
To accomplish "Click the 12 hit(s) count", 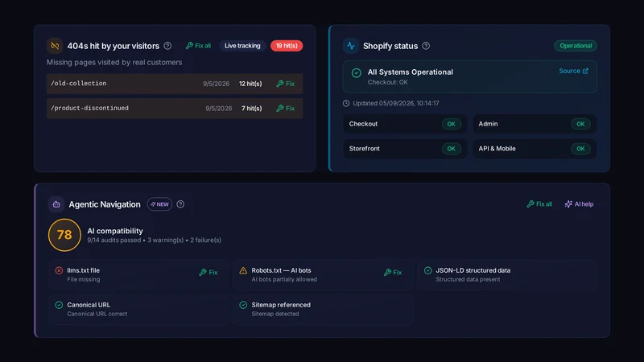I will click(250, 84).
